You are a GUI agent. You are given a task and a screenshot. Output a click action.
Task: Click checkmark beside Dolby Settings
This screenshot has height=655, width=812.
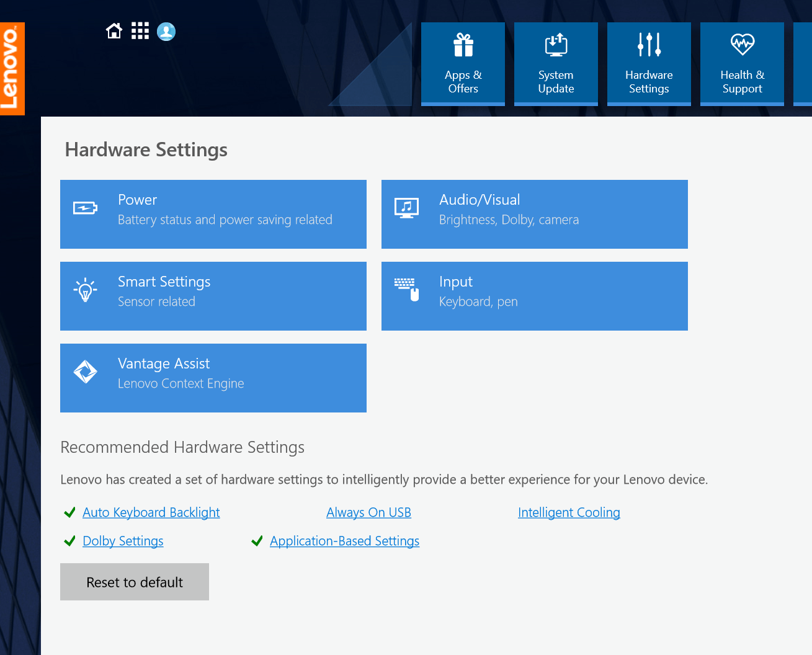click(70, 541)
